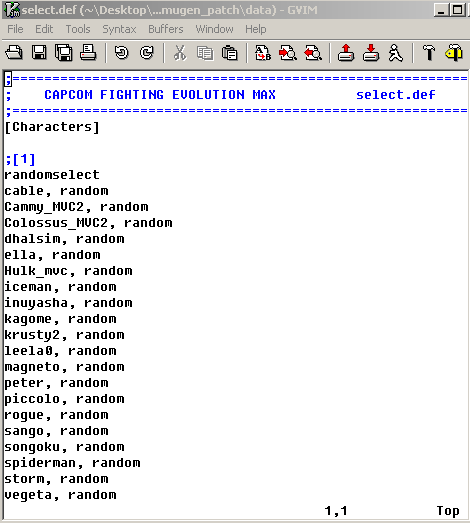Click the 'Top' scroll position indicator
The image size is (470, 523).
[448, 511]
